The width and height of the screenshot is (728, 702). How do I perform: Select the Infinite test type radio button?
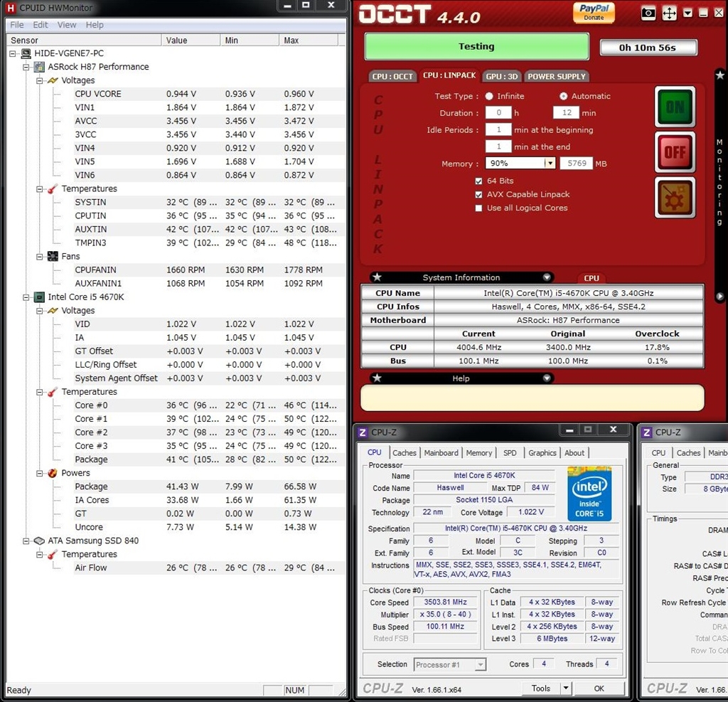coord(489,96)
